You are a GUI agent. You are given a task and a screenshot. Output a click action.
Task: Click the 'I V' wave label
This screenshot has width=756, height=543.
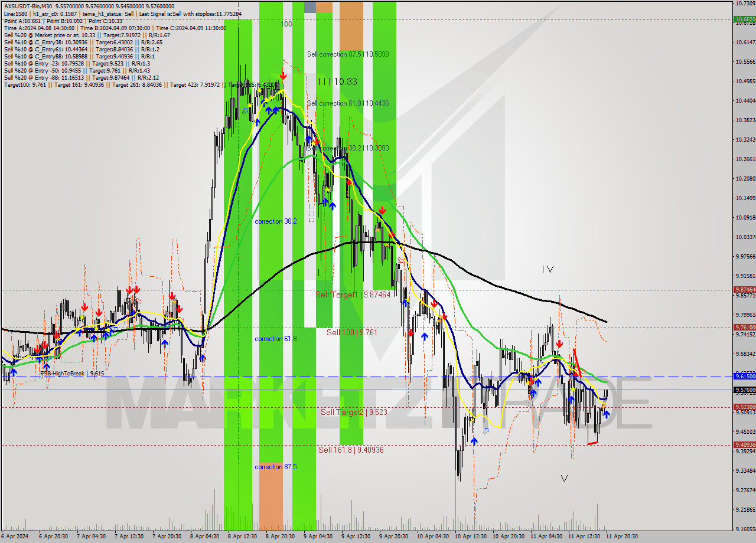(548, 269)
